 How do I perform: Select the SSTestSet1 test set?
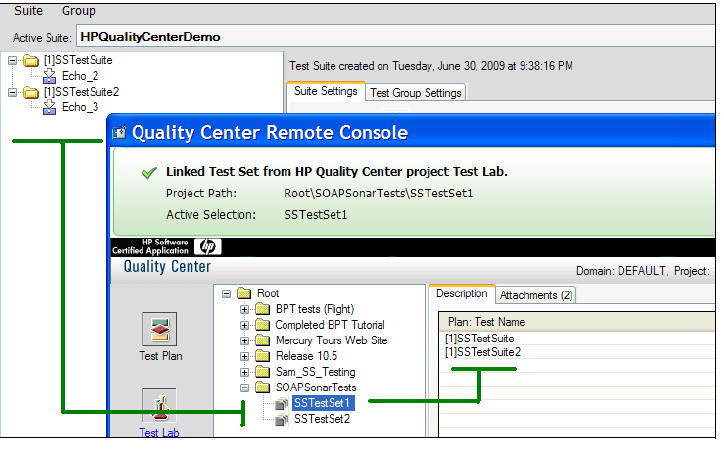point(322,403)
